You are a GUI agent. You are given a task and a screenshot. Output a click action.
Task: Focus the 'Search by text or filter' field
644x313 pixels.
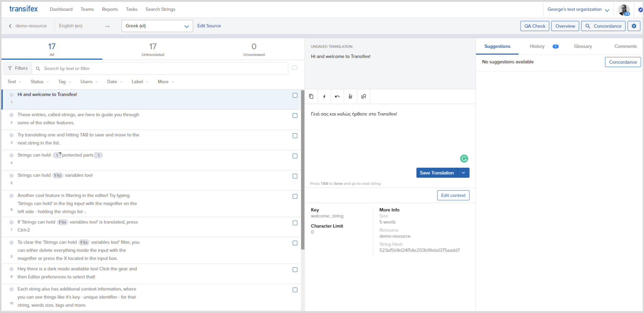(x=160, y=68)
